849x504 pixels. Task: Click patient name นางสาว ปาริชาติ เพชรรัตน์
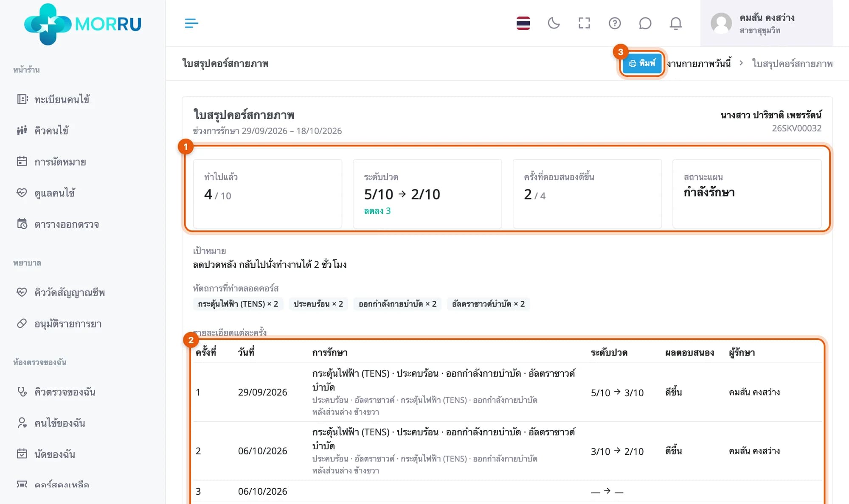point(771,115)
